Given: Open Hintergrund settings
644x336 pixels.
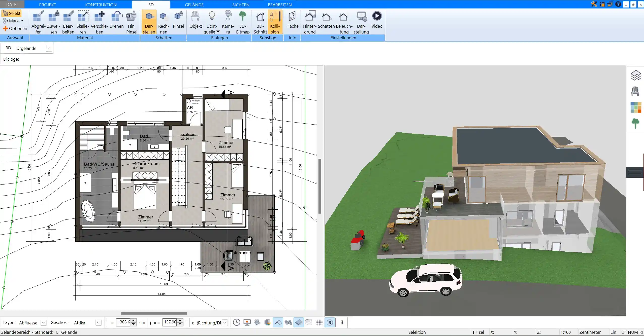Looking at the screenshot, I should point(310,22).
